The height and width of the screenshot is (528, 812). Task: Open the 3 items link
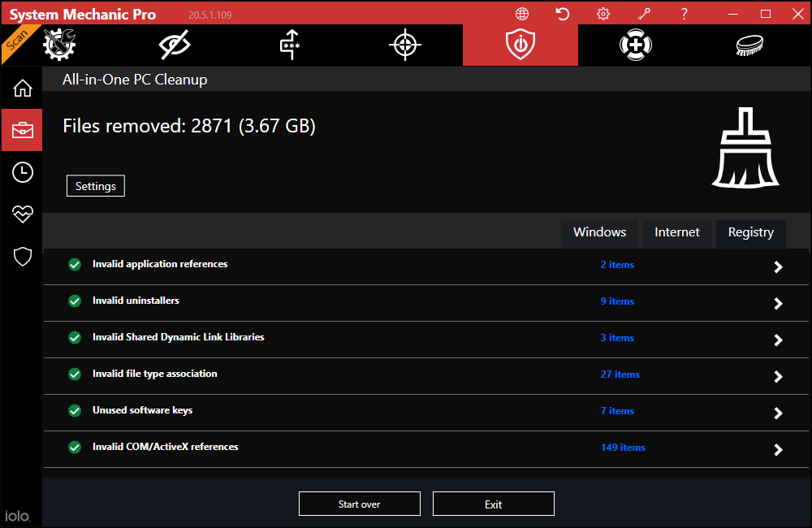point(617,338)
